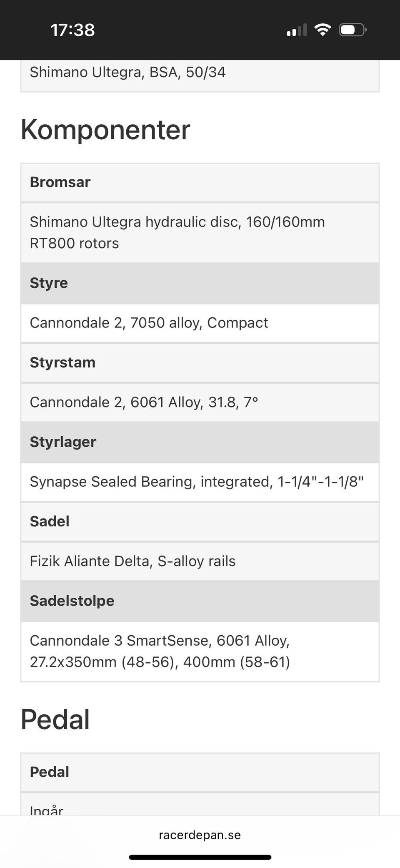Tap the 17:38 clock in status bar
Image resolution: width=400 pixels, height=868 pixels.
[73, 30]
